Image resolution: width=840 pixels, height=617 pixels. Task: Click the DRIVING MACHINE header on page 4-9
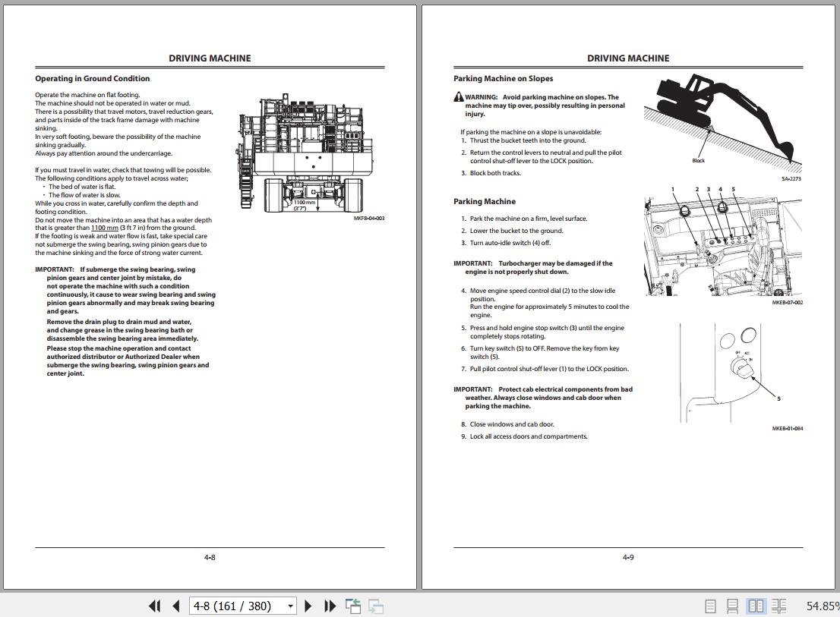pos(628,58)
